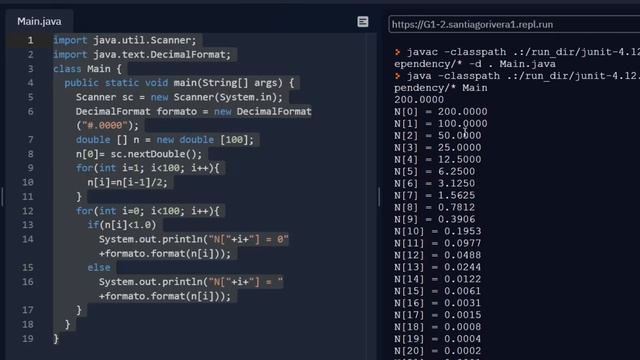
Task: Click 'import java.util.Scanner;' code line
Action: [x=124, y=40]
